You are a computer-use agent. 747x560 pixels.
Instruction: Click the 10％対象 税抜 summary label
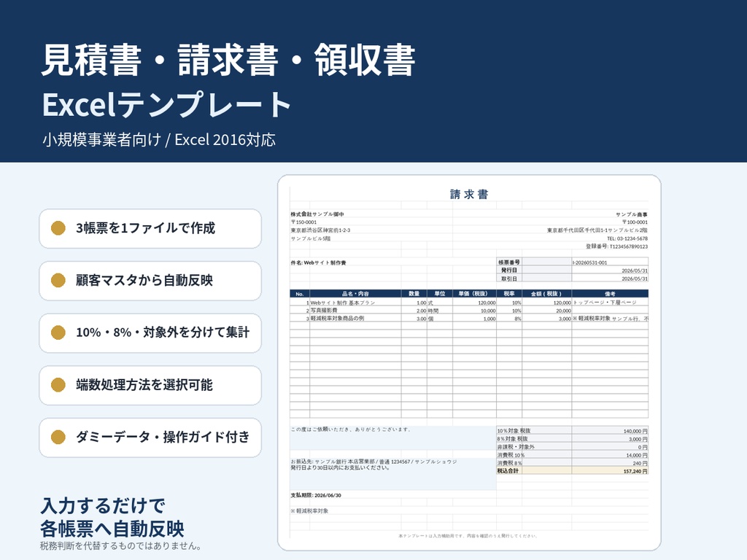(514, 431)
